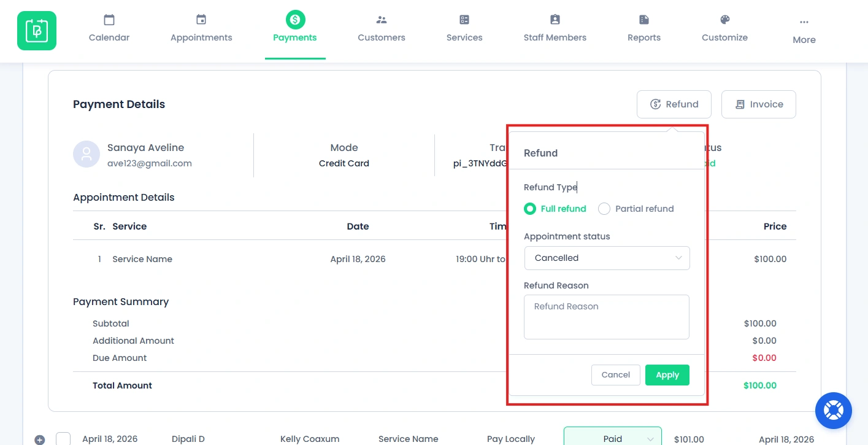Click the Customers people icon
Viewport: 868px width, 445px height.
tap(382, 20)
